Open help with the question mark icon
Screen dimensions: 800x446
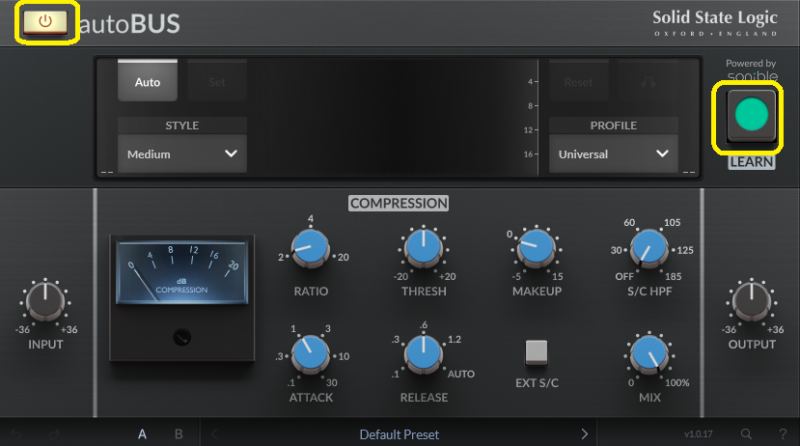tap(777, 434)
